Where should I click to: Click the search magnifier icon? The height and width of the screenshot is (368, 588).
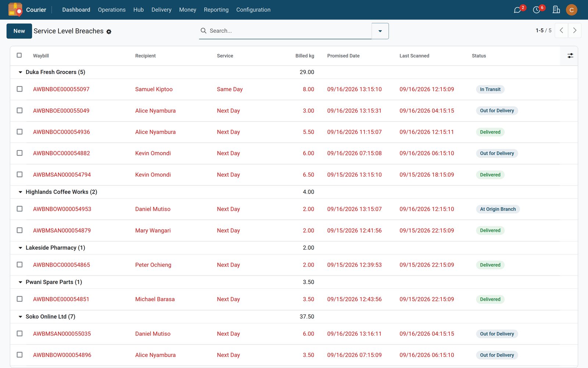coord(203,31)
